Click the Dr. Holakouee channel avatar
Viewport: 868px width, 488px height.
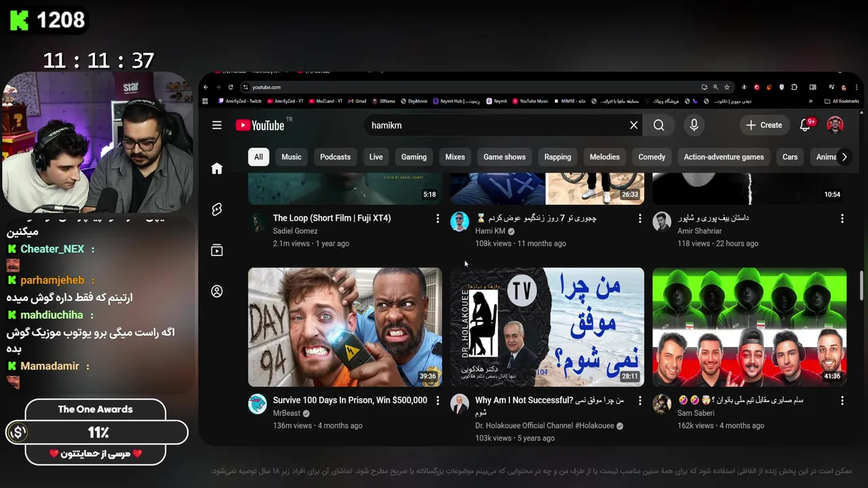tap(460, 404)
